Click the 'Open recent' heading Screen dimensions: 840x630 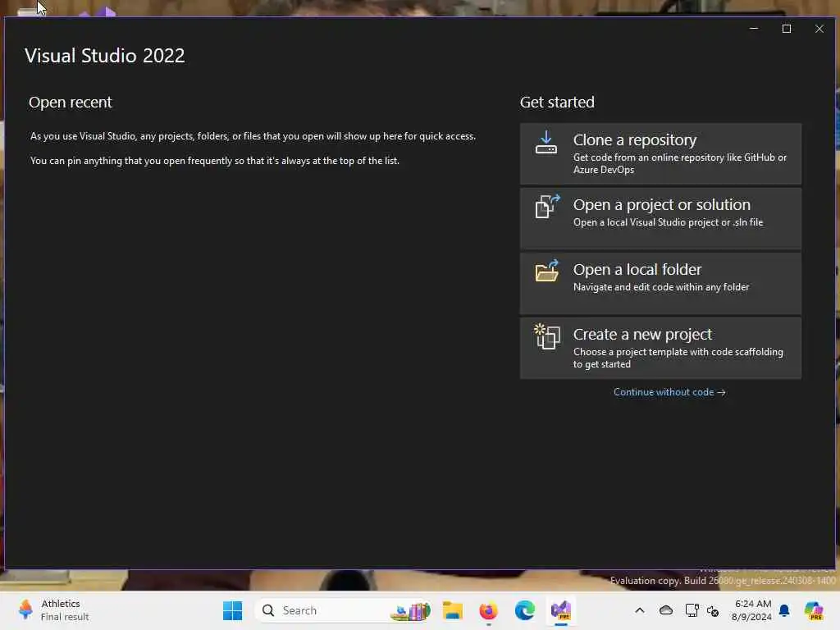pyautogui.click(x=71, y=103)
